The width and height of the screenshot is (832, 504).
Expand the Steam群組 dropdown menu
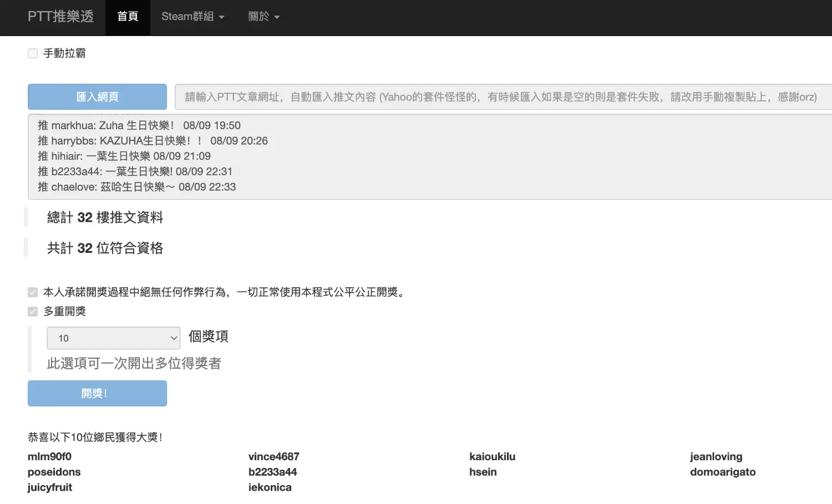(192, 17)
